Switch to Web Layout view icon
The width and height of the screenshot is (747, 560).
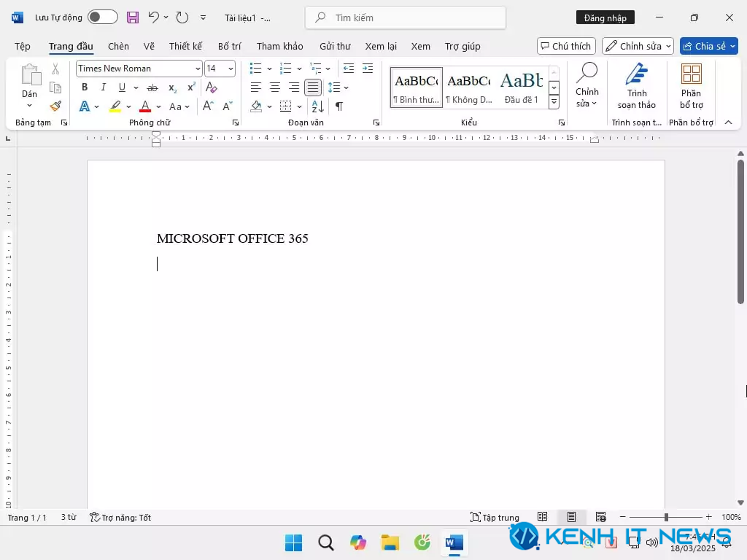tap(601, 517)
